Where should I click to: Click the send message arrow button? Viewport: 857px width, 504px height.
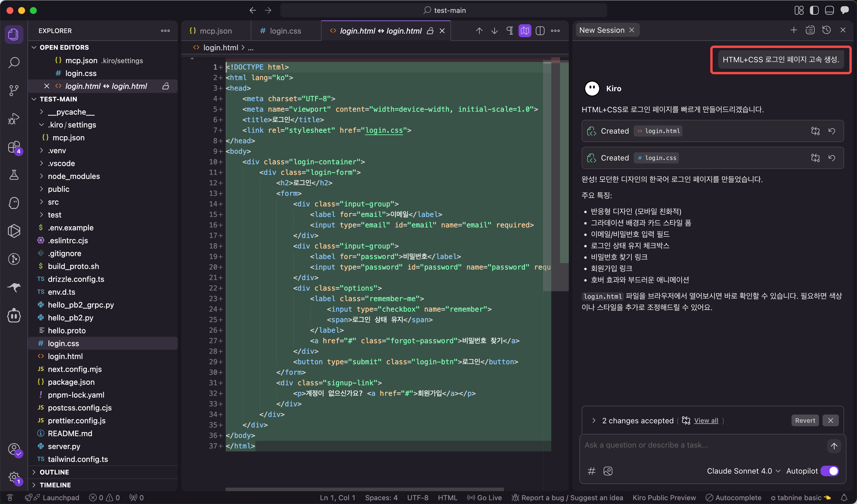coord(834,446)
